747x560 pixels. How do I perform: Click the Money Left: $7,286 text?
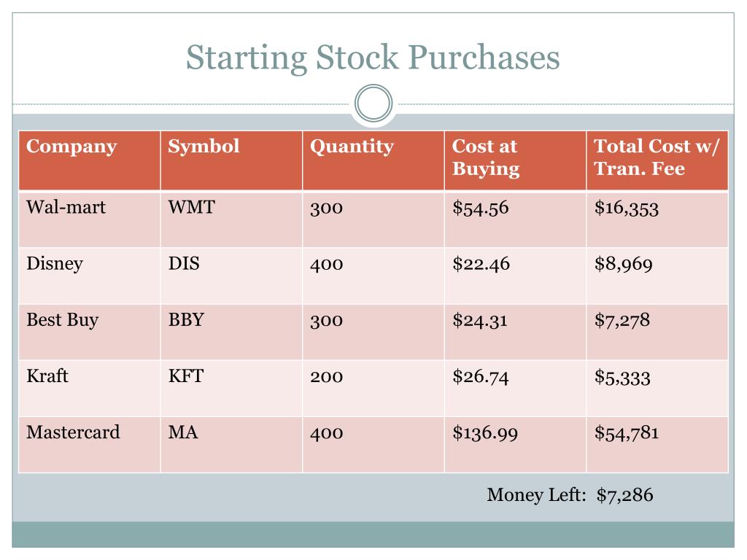(x=570, y=495)
